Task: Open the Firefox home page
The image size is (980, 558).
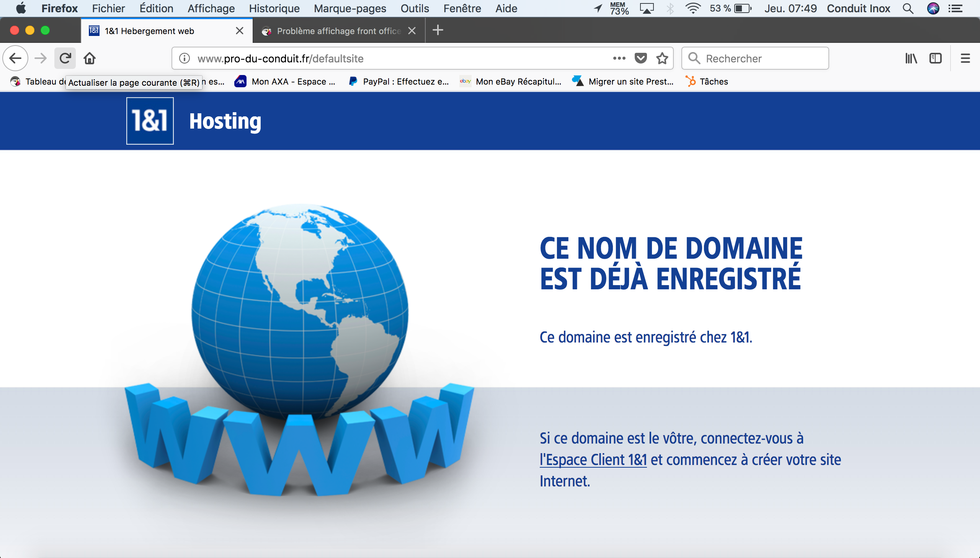Action: tap(90, 58)
